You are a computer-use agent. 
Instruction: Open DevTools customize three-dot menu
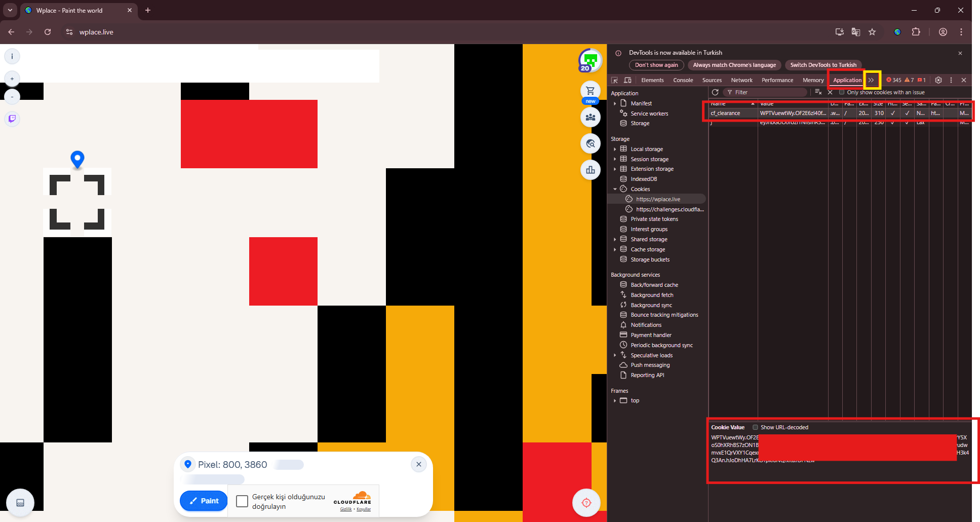point(951,80)
